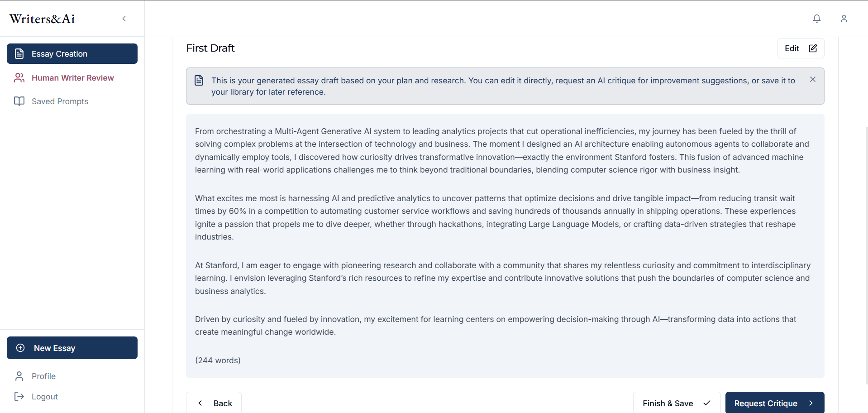Click the First Draft essay text area
Screen dimensions: 868x413
(505, 246)
